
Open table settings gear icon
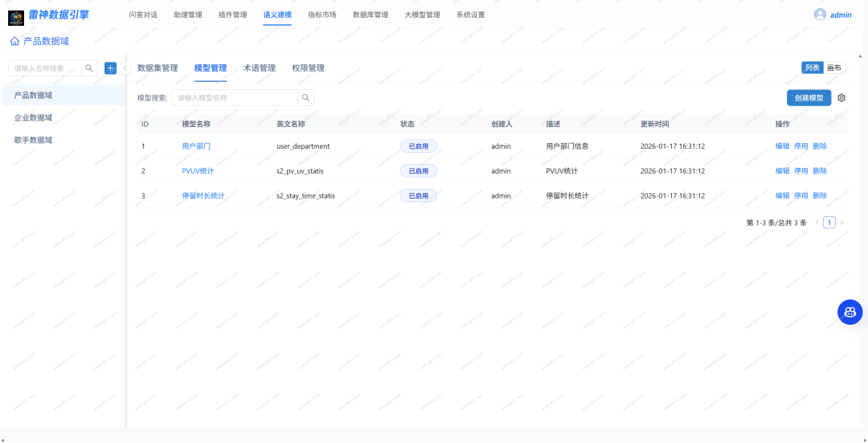841,98
